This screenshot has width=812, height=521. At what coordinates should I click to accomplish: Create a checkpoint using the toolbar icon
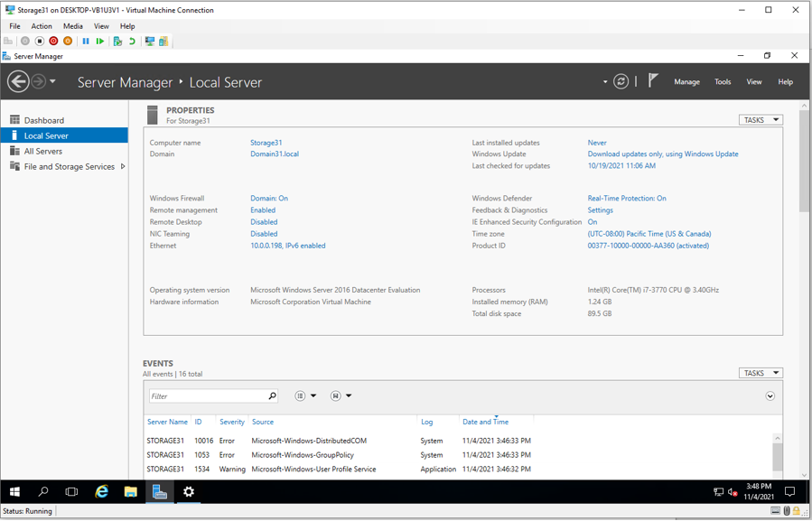click(x=117, y=41)
